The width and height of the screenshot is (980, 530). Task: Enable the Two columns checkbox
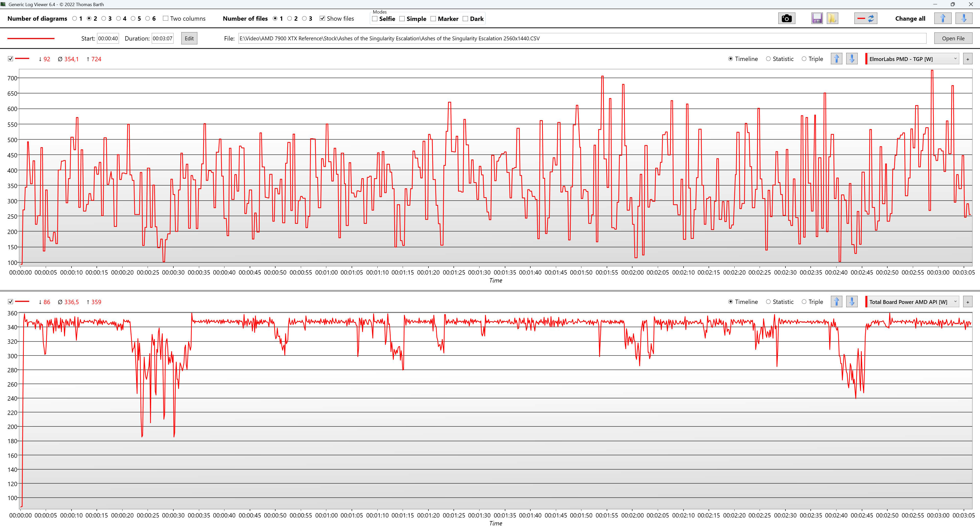165,18
